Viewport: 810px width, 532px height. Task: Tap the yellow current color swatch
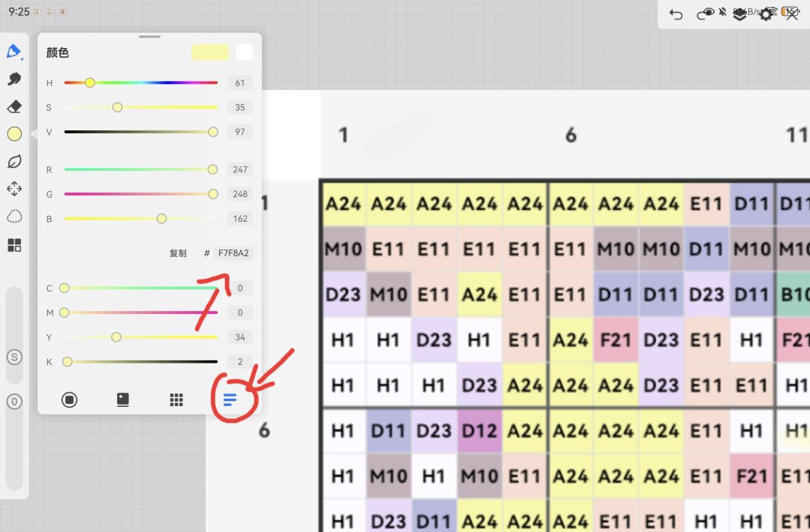[210, 52]
